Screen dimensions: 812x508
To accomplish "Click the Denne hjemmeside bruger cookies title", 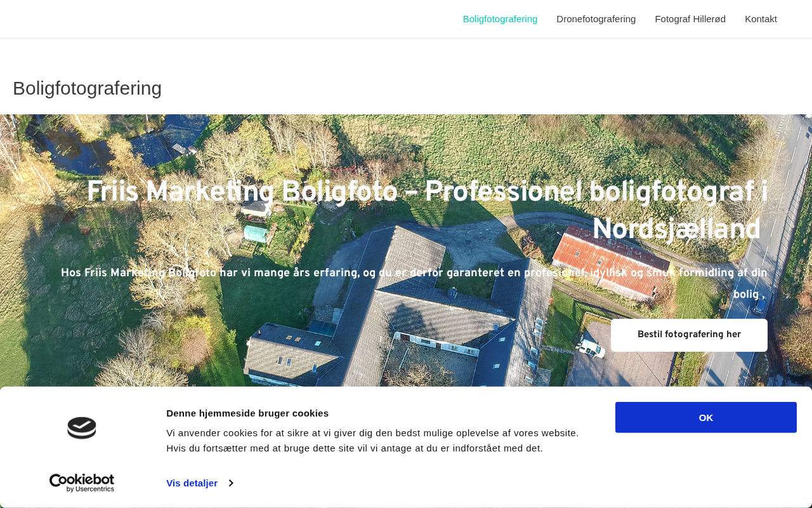I will tap(247, 413).
